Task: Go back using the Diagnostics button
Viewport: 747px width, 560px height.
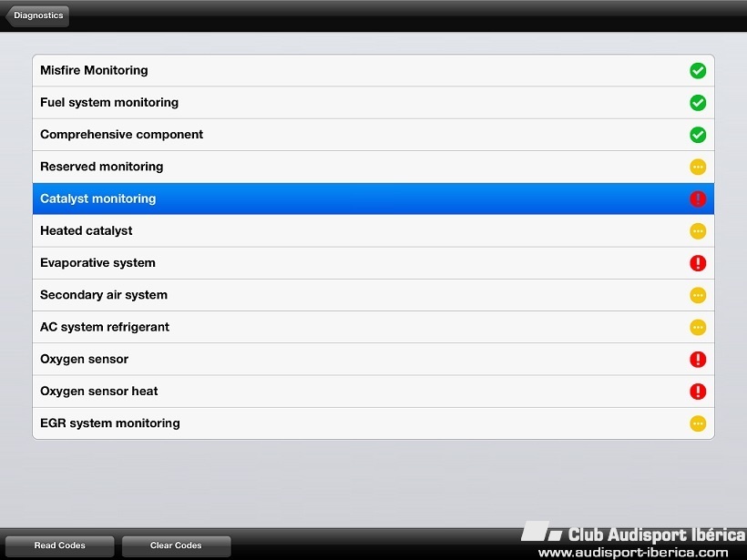Action: pyautogui.click(x=37, y=15)
